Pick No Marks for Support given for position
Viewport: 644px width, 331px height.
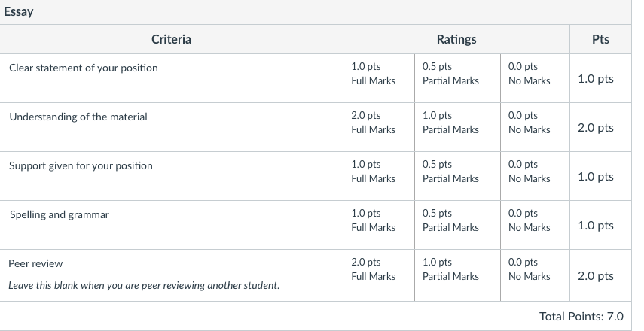535,175
